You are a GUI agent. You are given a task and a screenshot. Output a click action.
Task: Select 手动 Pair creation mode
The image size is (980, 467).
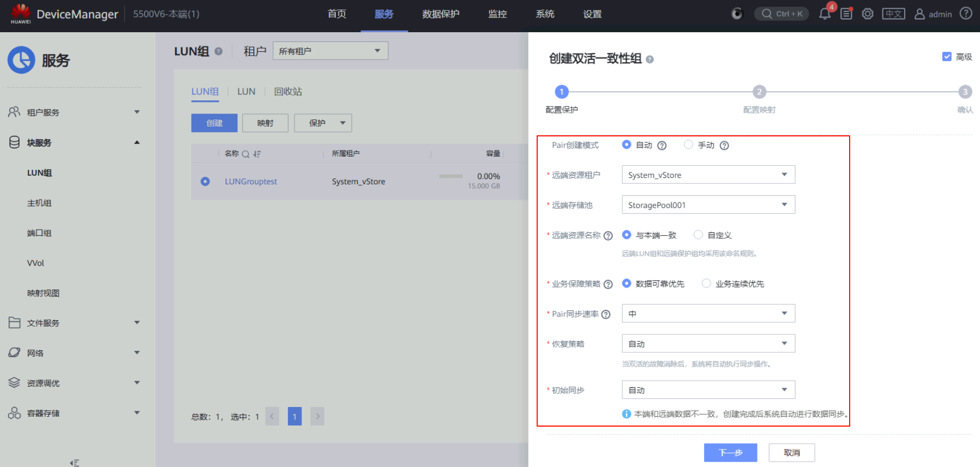[x=689, y=145]
